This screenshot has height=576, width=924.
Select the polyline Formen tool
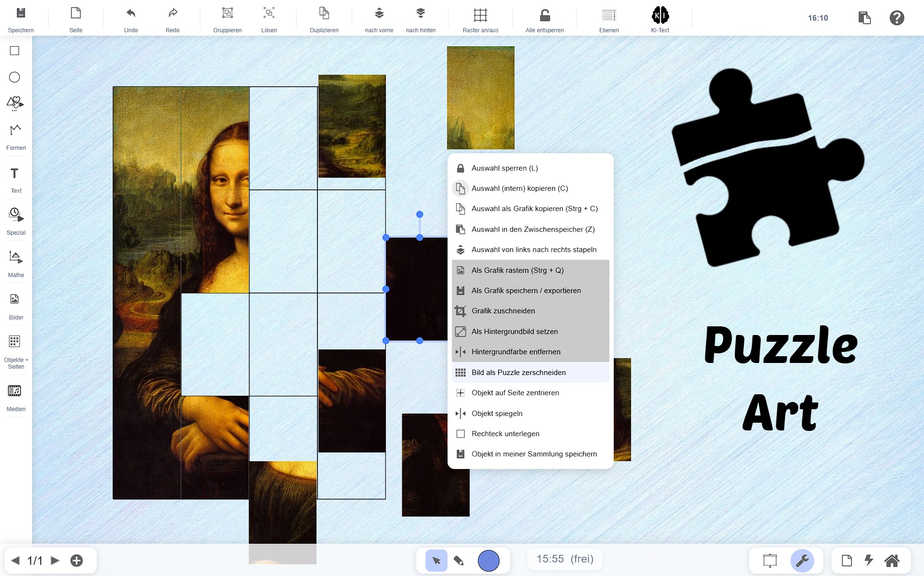point(15,129)
